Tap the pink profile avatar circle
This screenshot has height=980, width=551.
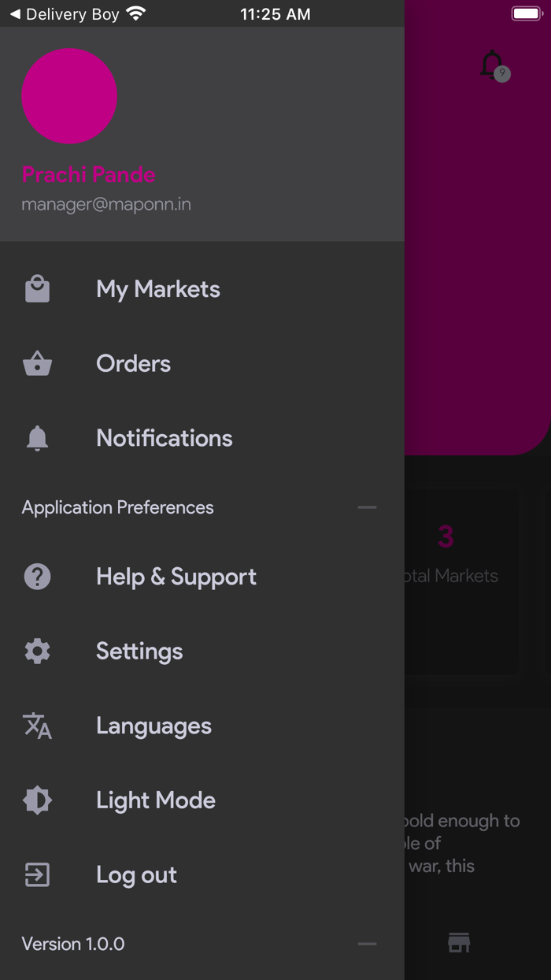tap(69, 96)
